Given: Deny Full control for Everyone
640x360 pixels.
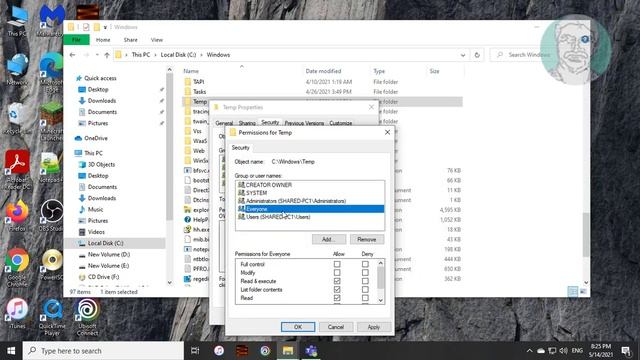Looking at the screenshot, I should pyautogui.click(x=365, y=264).
